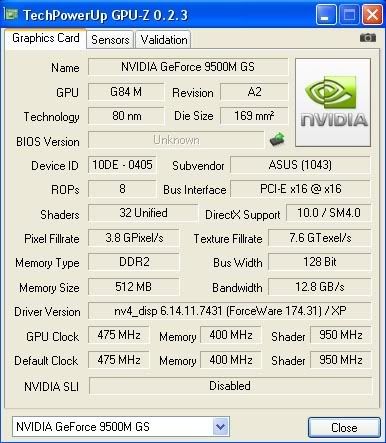The width and height of the screenshot is (386, 443).
Task: Click the Texture Fillrate value 7.6 GTexel/s
Action: click(320, 238)
